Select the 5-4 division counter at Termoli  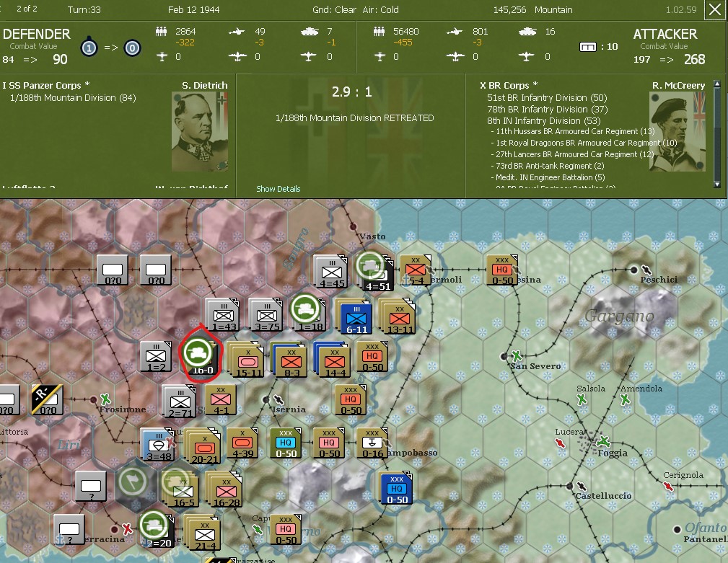[x=415, y=270]
